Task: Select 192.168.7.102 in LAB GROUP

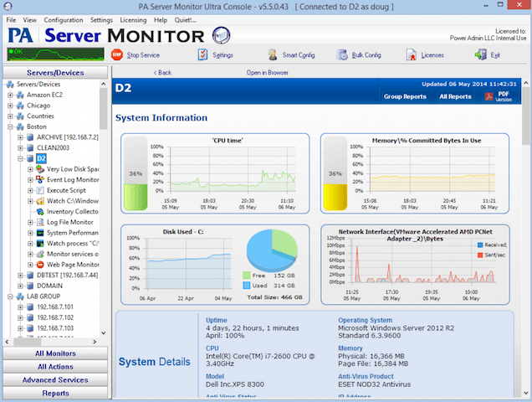Action: [x=55, y=317]
